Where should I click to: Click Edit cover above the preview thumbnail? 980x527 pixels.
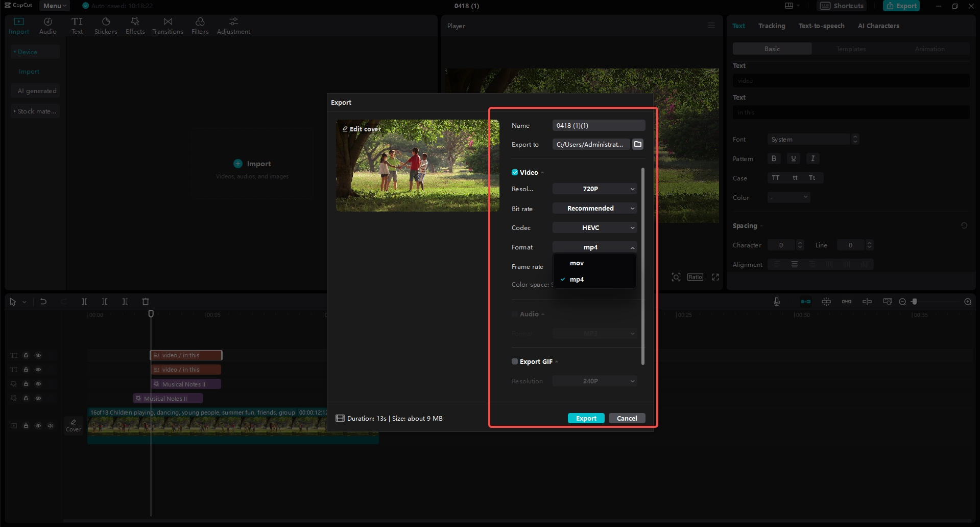[x=361, y=129]
